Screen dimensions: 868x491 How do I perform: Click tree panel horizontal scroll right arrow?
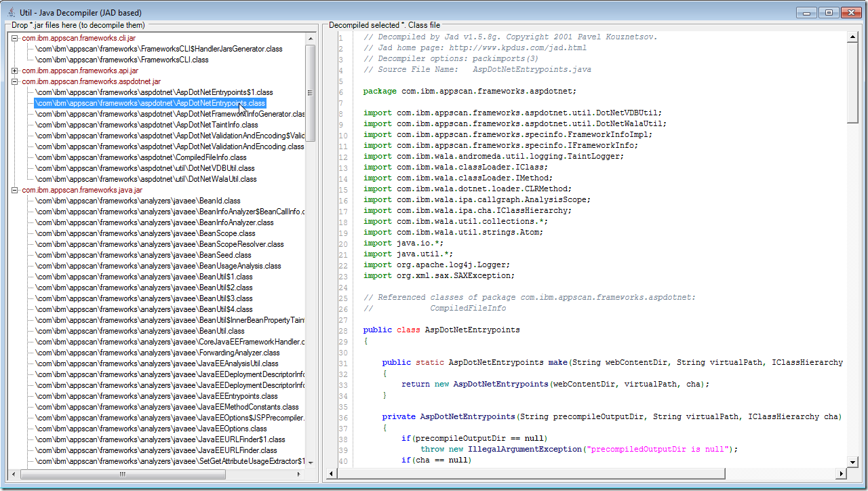click(x=300, y=474)
